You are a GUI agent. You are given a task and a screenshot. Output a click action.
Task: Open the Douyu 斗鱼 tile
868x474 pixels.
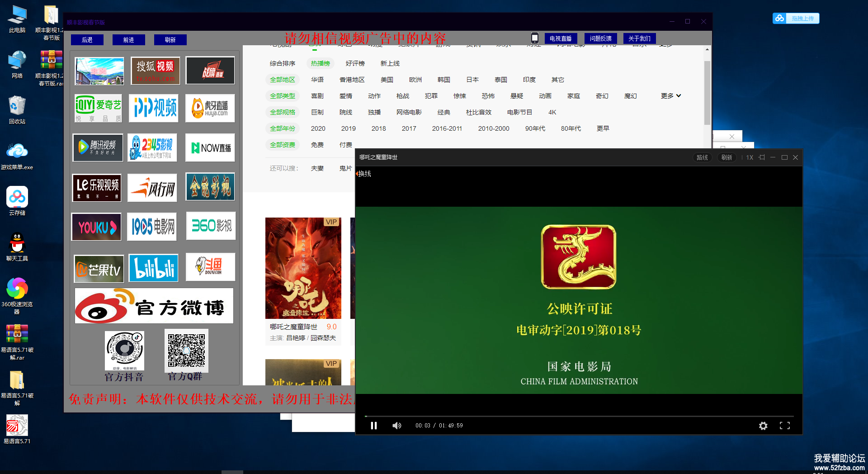[x=210, y=267]
